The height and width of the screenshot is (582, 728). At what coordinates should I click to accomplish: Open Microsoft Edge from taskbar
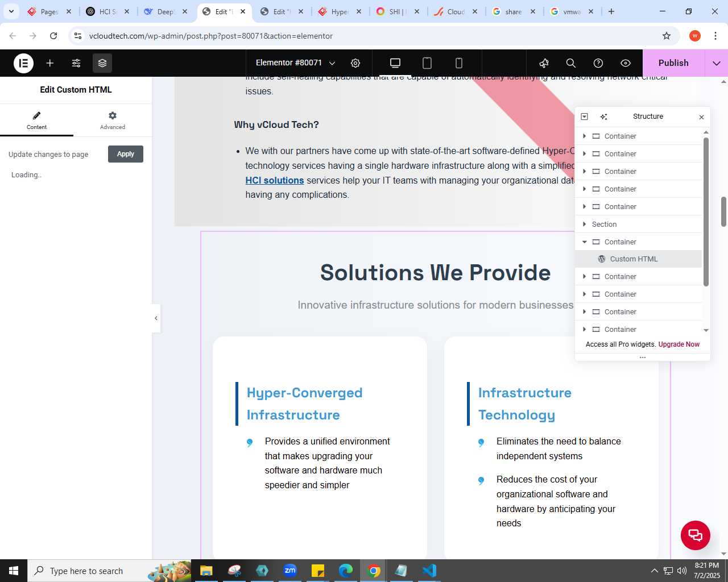pos(346,571)
